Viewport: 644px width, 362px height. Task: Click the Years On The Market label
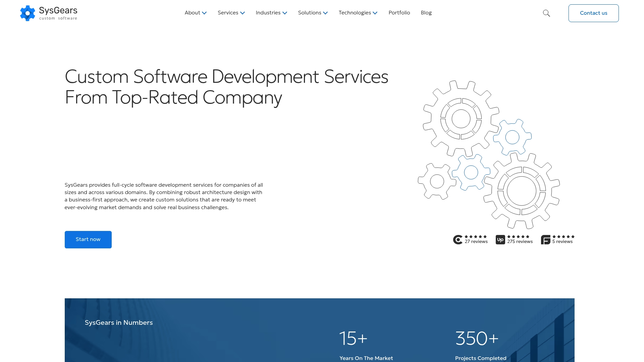pos(366,358)
